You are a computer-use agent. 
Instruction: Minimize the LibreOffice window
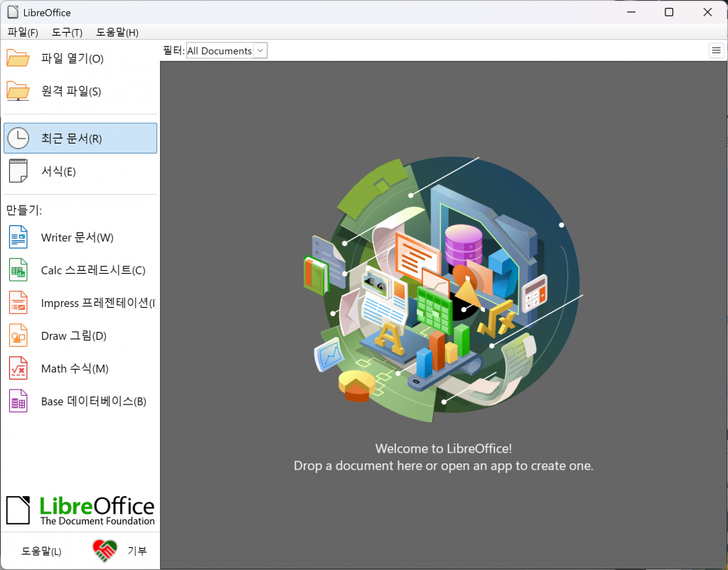pos(631,12)
